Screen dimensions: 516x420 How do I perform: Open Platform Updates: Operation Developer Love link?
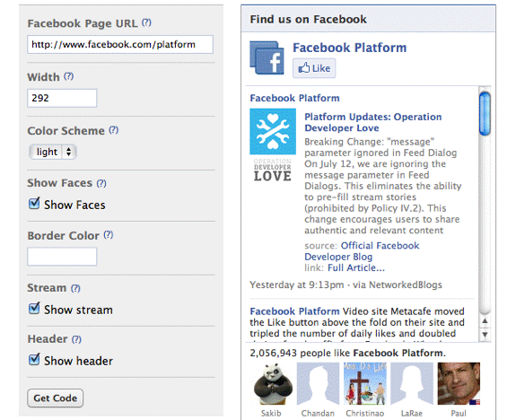pos(372,122)
